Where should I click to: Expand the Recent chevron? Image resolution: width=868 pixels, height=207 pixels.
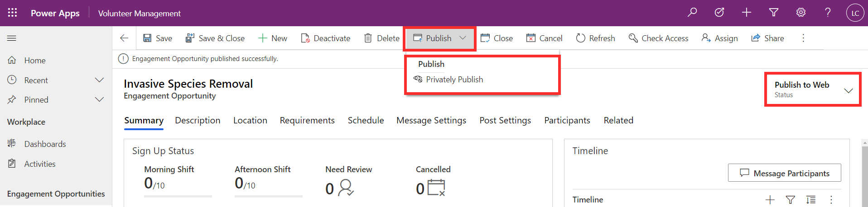pyautogui.click(x=99, y=80)
